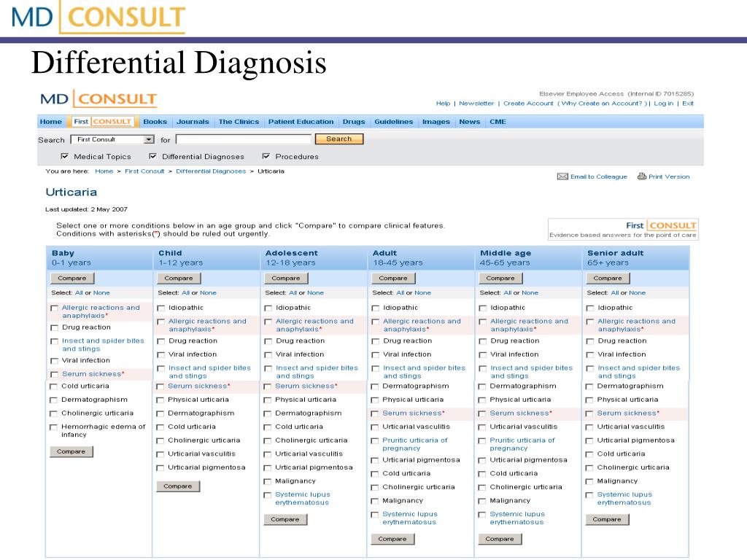Click the Print Version printer icon
This screenshot has width=747, height=560.
click(x=642, y=176)
